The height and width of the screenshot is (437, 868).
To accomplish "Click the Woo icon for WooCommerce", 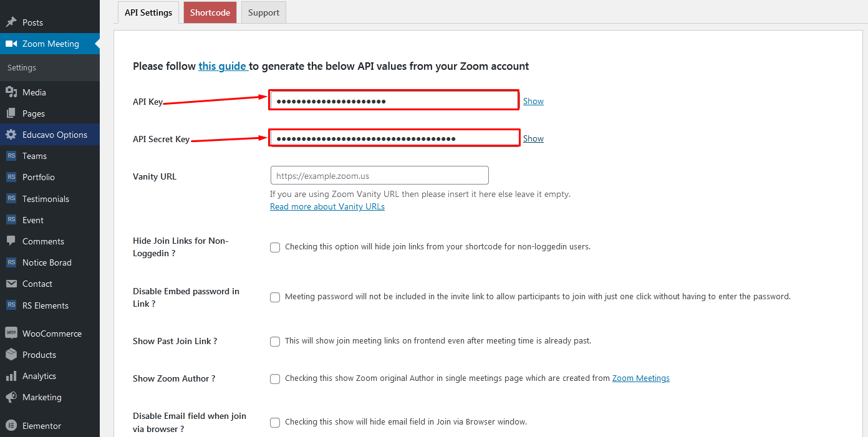I will pyautogui.click(x=11, y=334).
